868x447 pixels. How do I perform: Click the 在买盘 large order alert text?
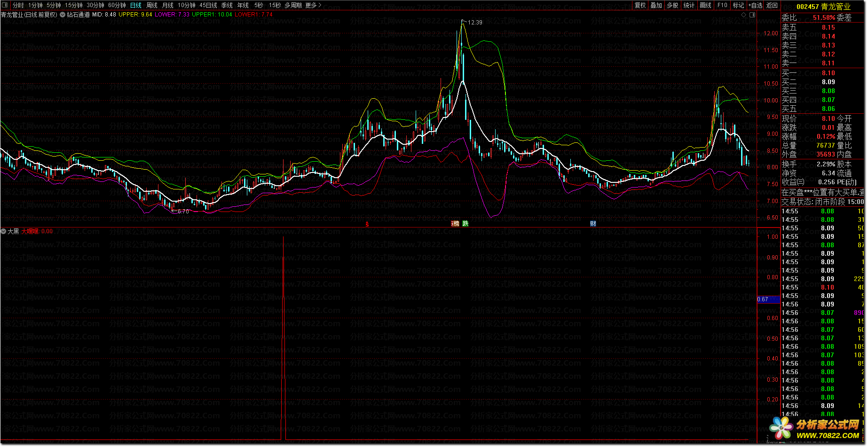[823, 192]
